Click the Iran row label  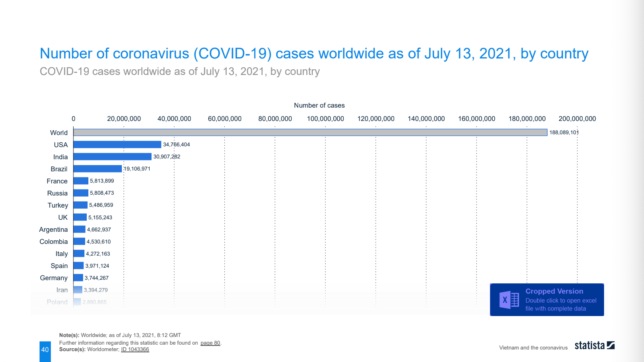click(62, 290)
